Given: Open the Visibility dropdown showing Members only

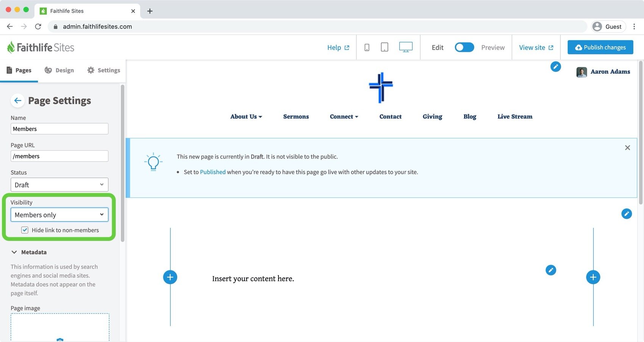Looking at the screenshot, I should (x=59, y=215).
